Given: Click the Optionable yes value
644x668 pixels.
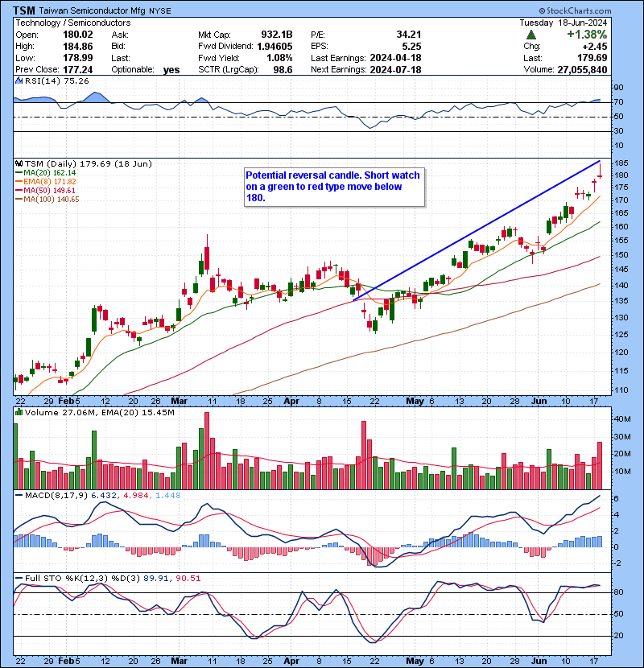Looking at the screenshot, I should [171, 69].
